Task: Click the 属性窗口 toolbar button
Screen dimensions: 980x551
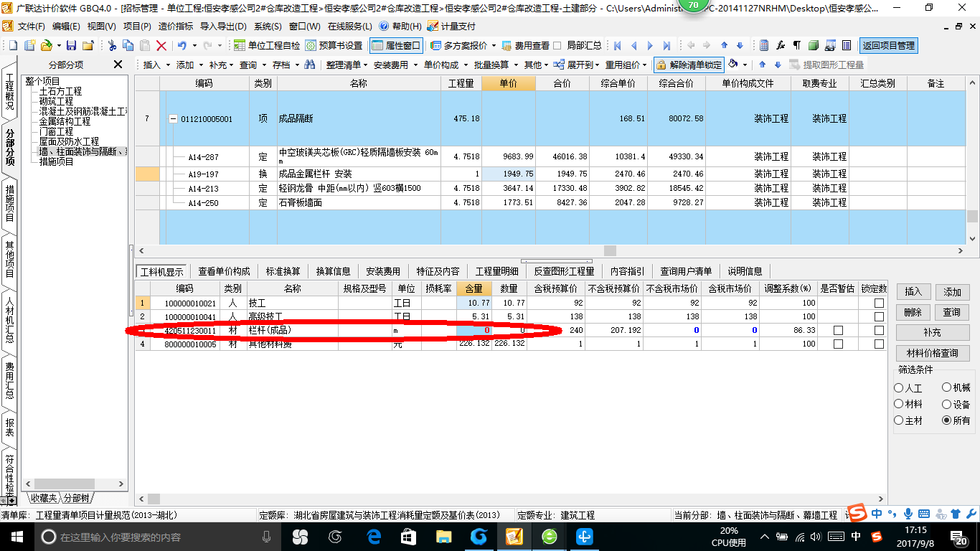Action: click(396, 45)
